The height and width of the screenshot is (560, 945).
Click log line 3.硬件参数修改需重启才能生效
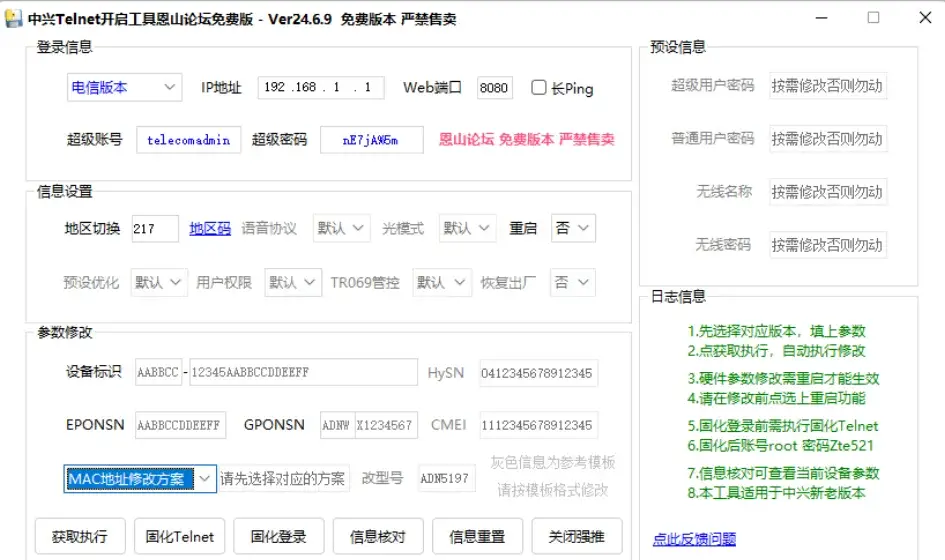783,379
